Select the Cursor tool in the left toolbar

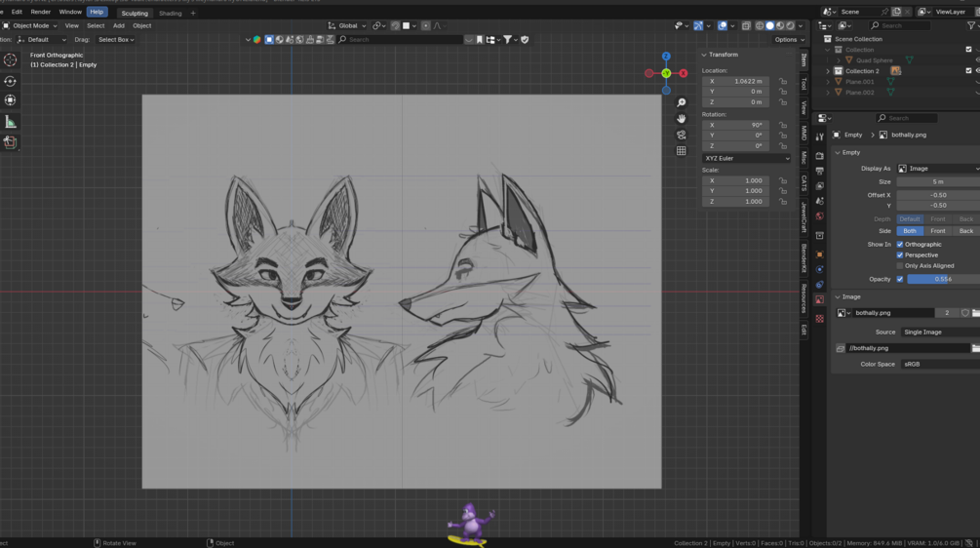(x=10, y=60)
